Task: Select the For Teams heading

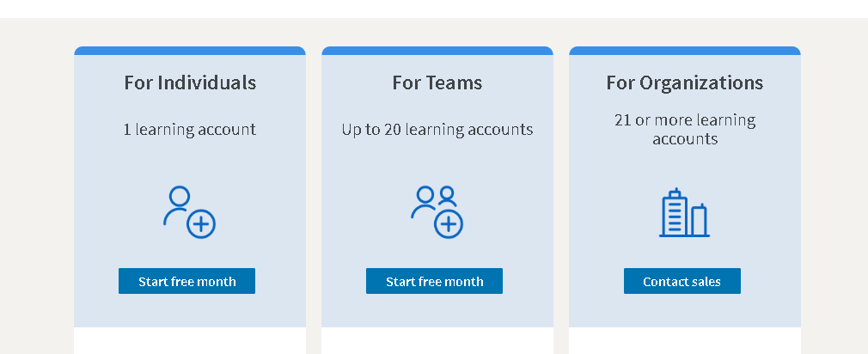Action: [437, 82]
